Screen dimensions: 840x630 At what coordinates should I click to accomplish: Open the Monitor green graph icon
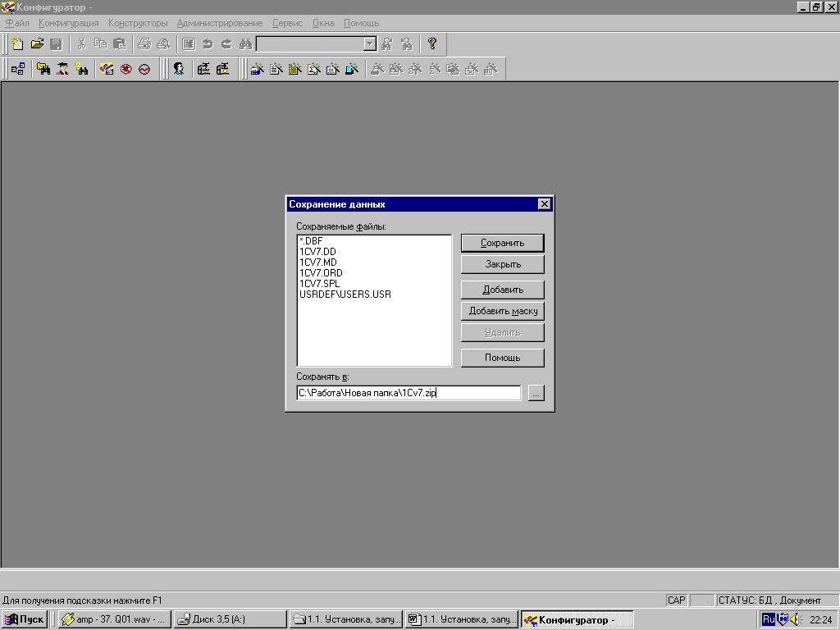pyautogui.click(x=144, y=69)
